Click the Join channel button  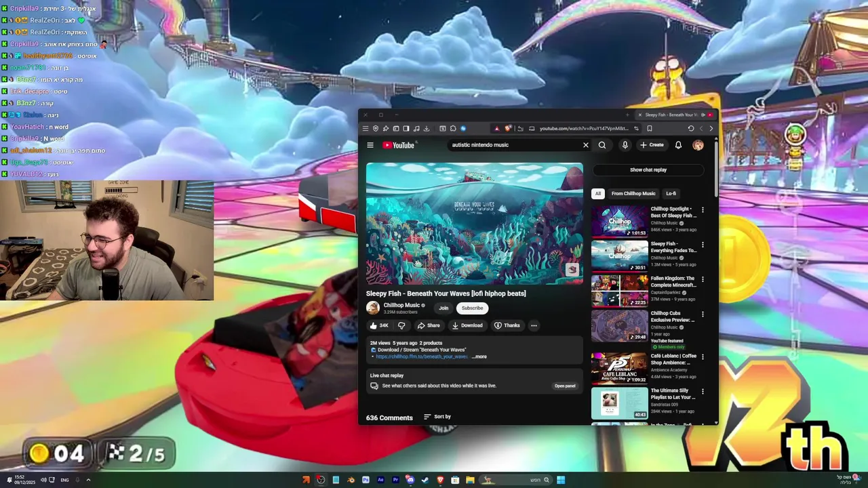tap(443, 308)
